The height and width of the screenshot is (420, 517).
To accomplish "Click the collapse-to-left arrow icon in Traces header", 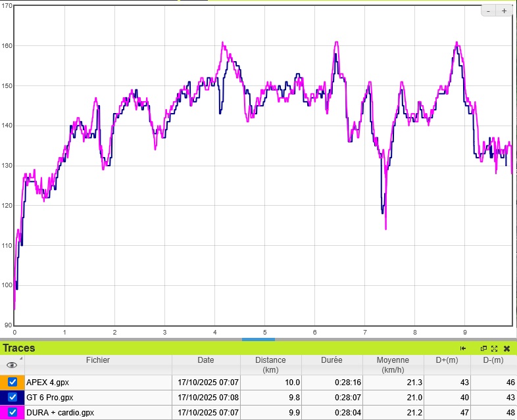I will (x=463, y=348).
